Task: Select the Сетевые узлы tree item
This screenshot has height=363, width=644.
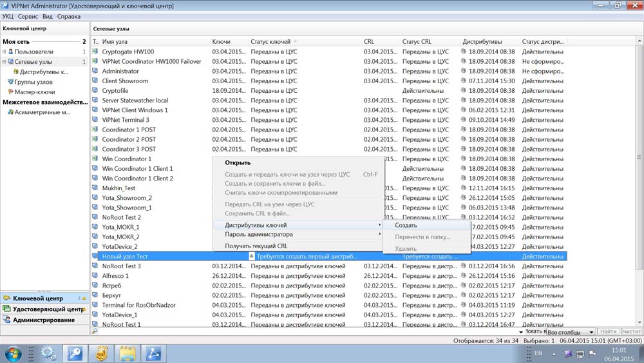Action: (33, 62)
